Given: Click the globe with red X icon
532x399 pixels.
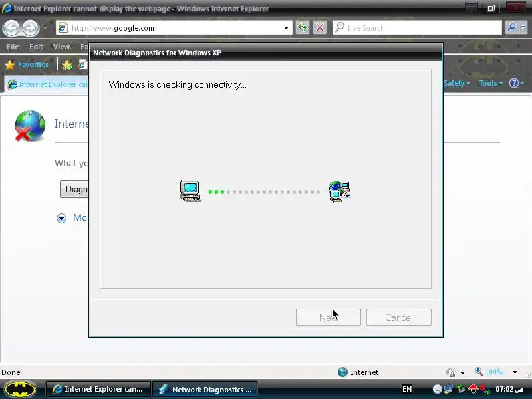Looking at the screenshot, I should [x=30, y=126].
